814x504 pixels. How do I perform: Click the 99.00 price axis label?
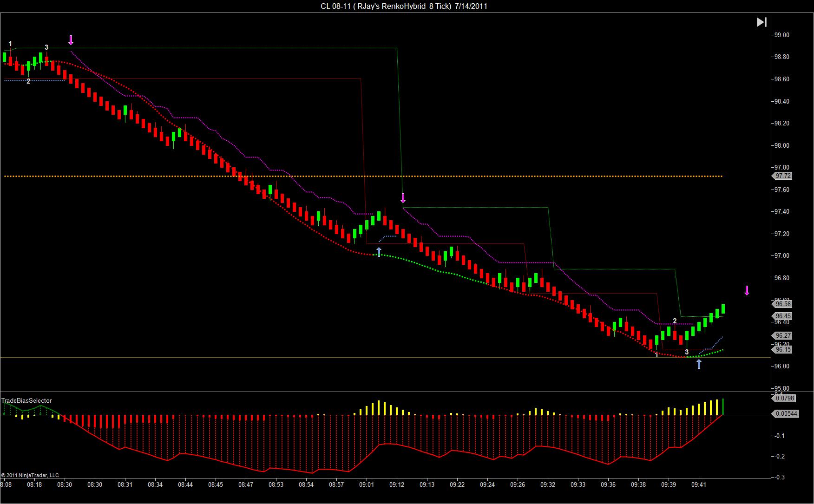tap(781, 35)
